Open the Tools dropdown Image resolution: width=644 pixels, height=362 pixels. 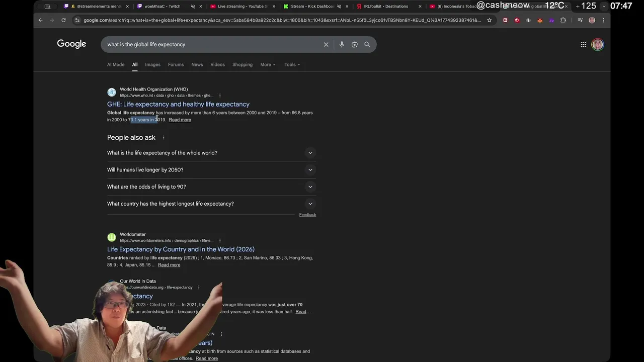click(292, 64)
